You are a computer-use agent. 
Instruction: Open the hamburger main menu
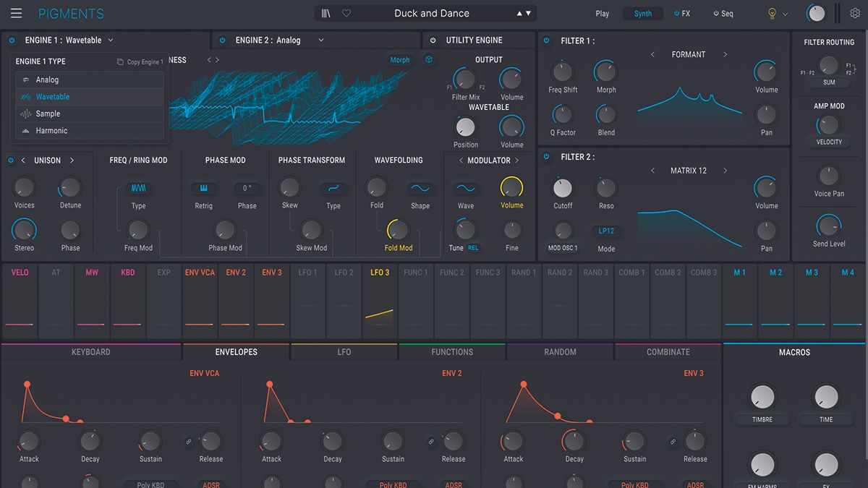tap(16, 13)
